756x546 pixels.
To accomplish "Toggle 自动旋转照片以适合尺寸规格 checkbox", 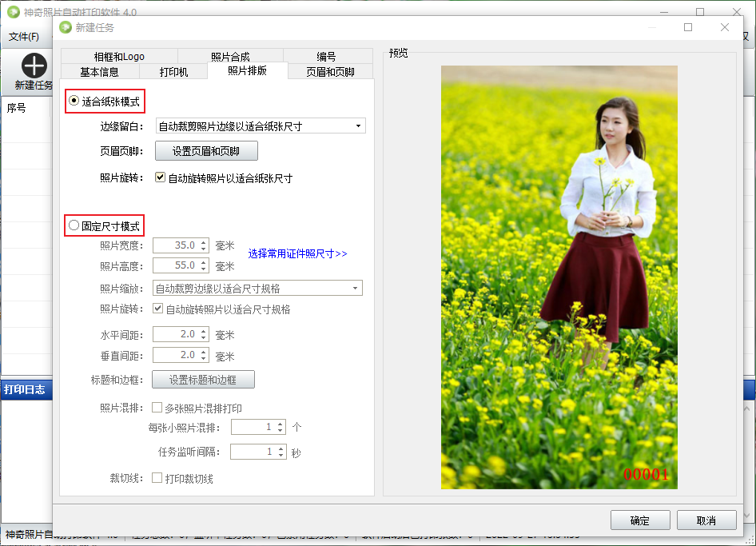I will pyautogui.click(x=157, y=309).
